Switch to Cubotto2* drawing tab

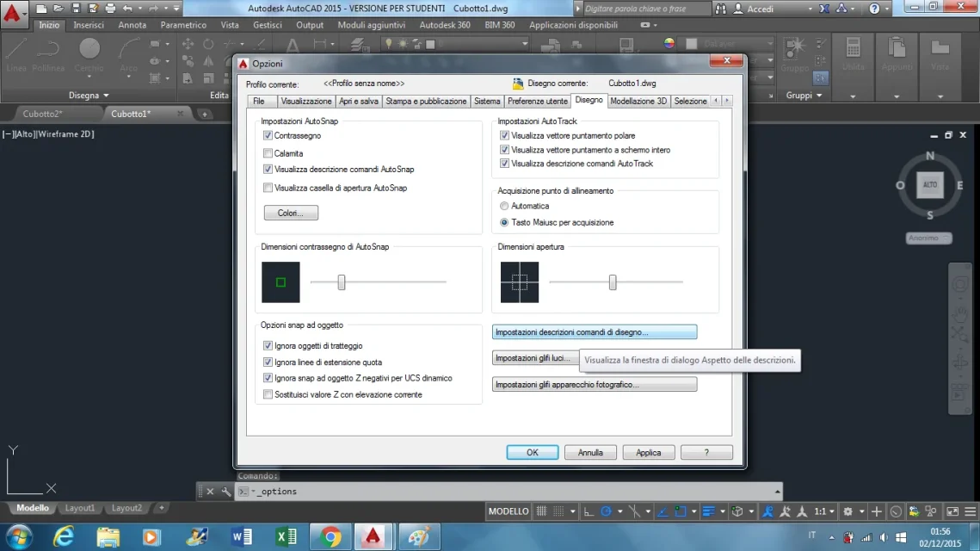(x=42, y=114)
